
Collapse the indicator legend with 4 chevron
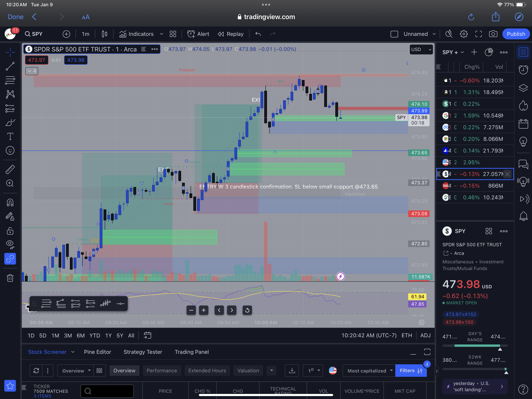[32, 71]
